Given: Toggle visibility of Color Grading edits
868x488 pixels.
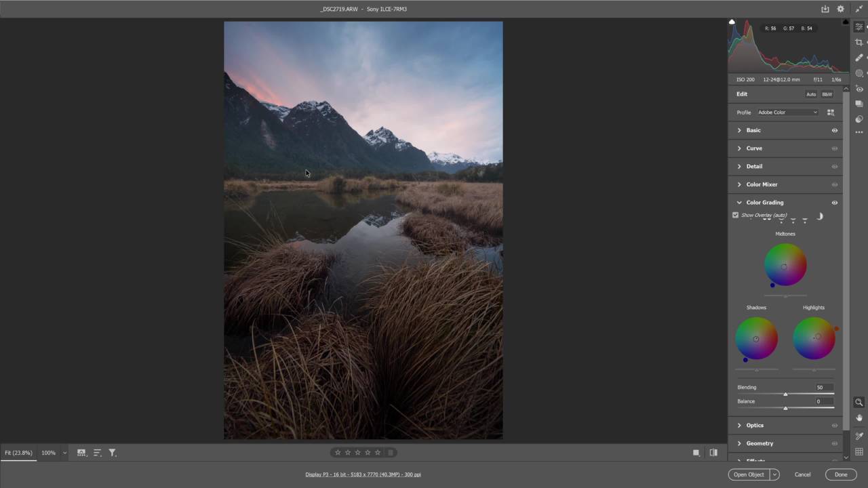Looking at the screenshot, I should click(835, 203).
